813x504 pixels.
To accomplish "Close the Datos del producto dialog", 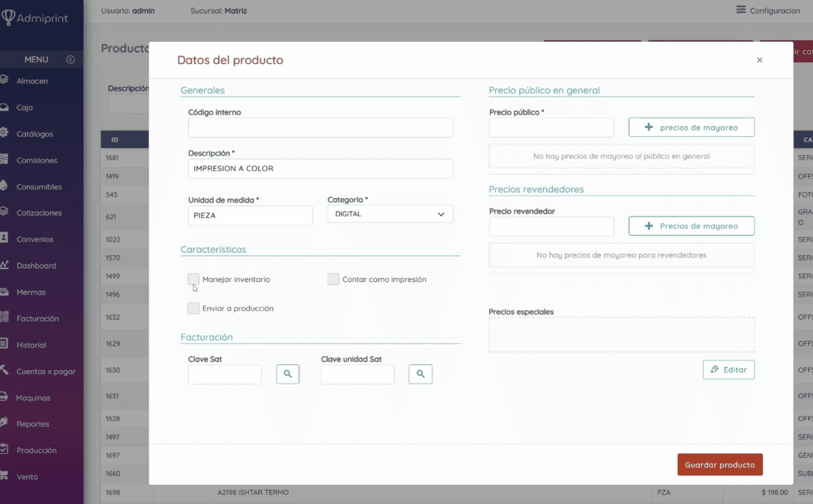I will pyautogui.click(x=759, y=60).
